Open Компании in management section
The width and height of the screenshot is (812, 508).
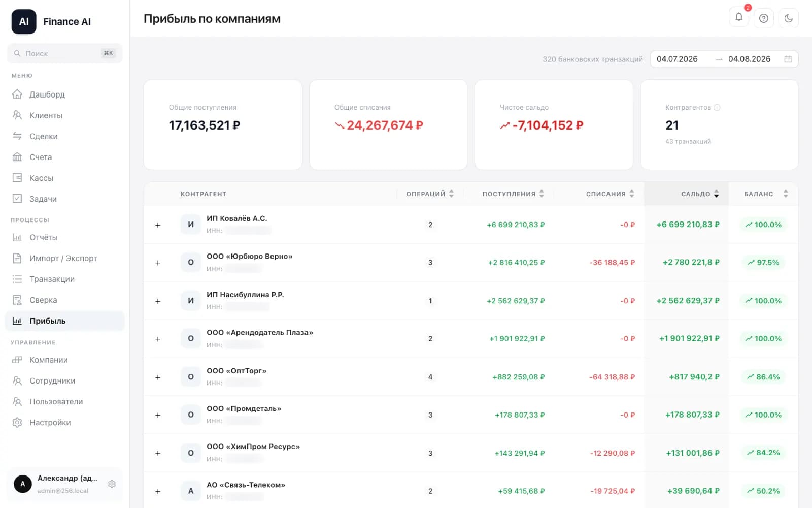(65, 360)
